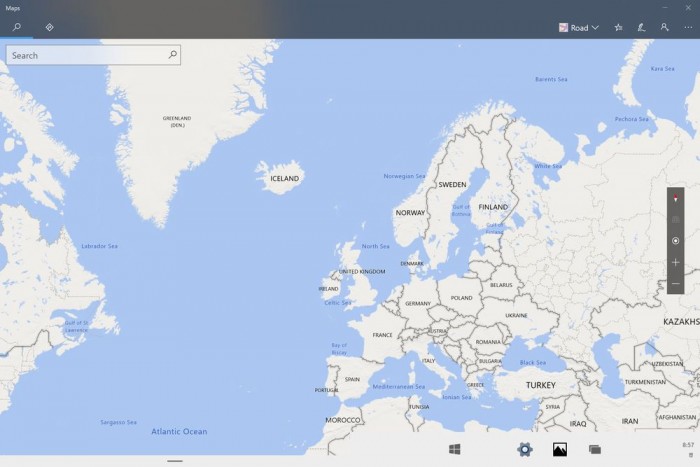The width and height of the screenshot is (700, 467).
Task: Open Task View in the taskbar
Action: pyautogui.click(x=595, y=449)
